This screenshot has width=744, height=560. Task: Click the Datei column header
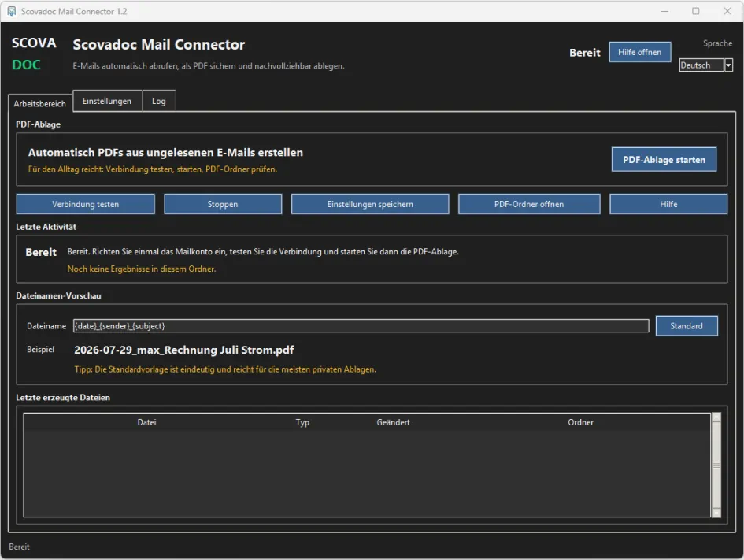pyautogui.click(x=146, y=422)
